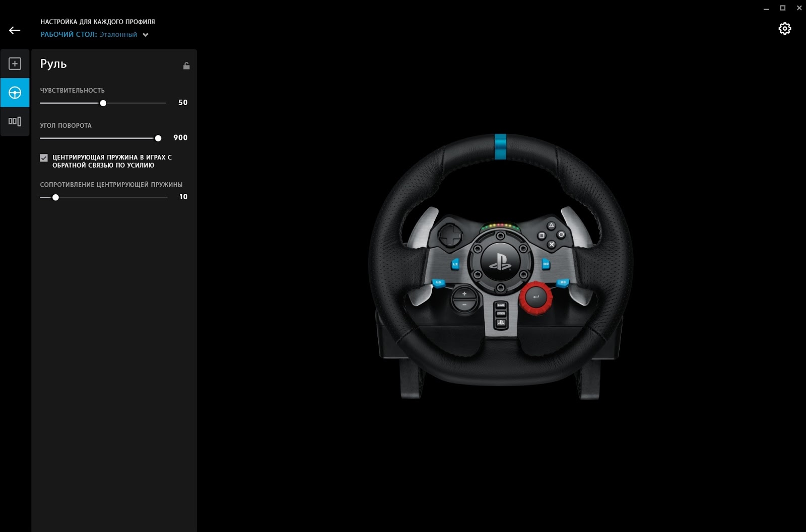Open the assignments plus icon tab

point(15,64)
